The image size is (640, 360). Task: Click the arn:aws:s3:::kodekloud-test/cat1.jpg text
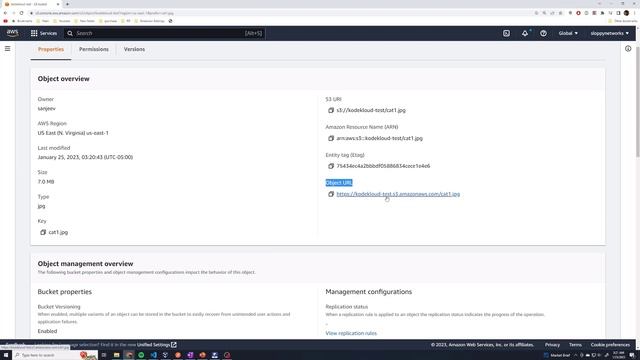380,138
